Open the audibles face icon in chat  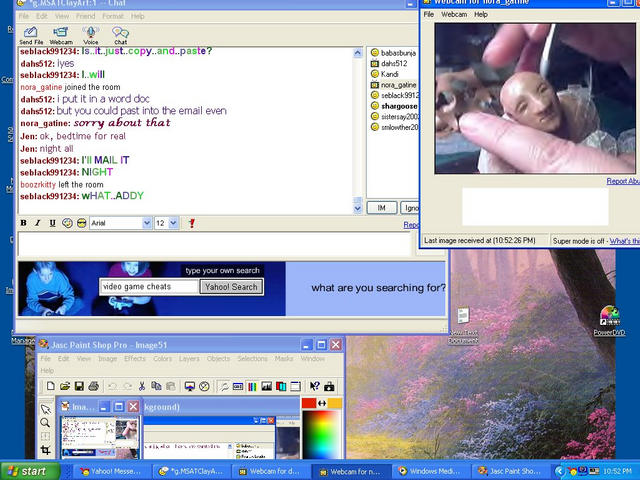tap(82, 223)
